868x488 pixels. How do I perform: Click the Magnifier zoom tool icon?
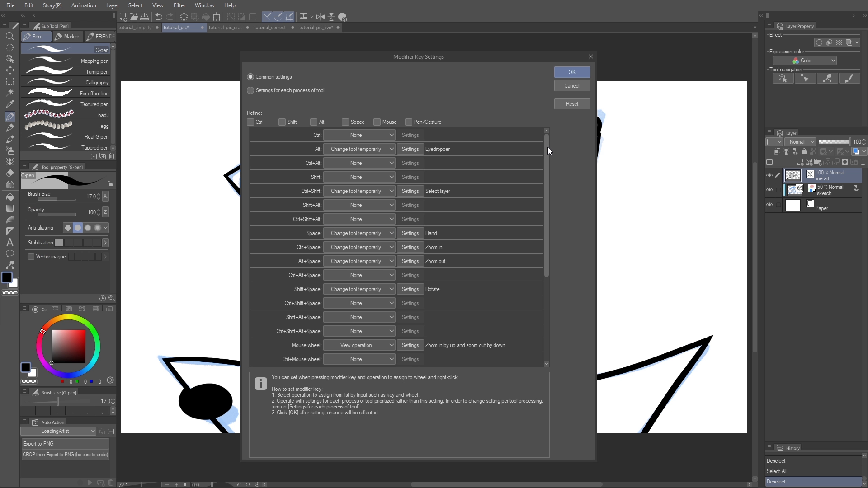pos(10,36)
